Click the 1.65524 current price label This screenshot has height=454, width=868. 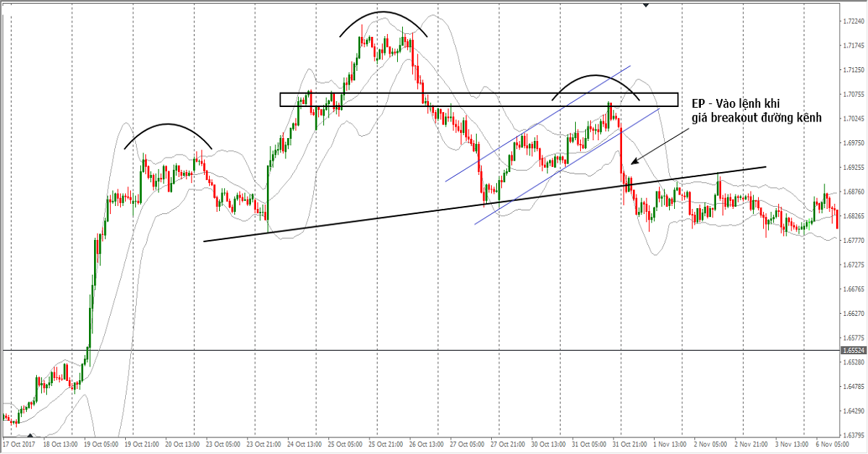click(854, 351)
